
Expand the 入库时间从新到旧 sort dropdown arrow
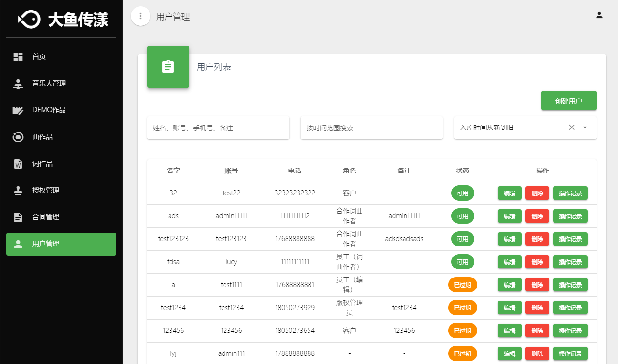[x=585, y=128]
